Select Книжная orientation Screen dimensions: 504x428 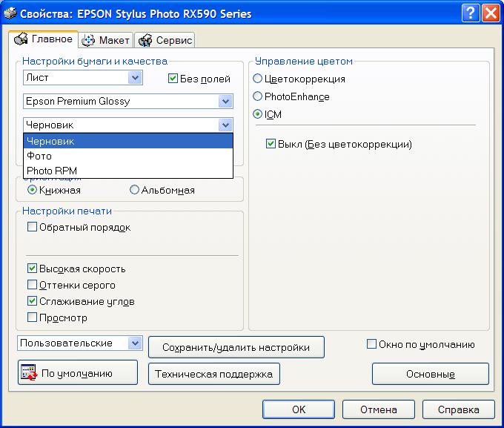pos(32,190)
